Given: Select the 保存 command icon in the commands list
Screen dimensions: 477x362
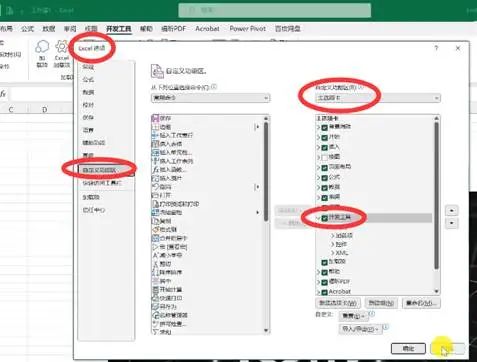Looking at the screenshot, I should click(x=155, y=118).
